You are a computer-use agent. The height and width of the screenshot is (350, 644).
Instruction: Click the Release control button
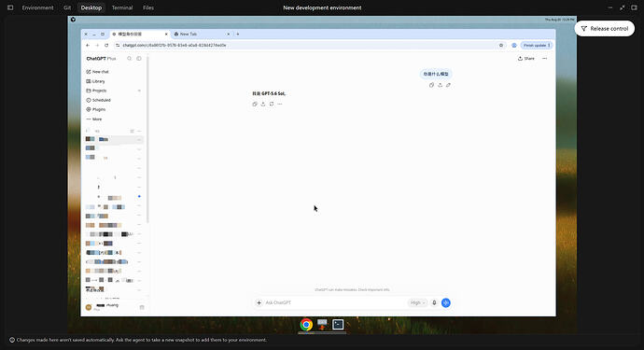click(x=605, y=28)
